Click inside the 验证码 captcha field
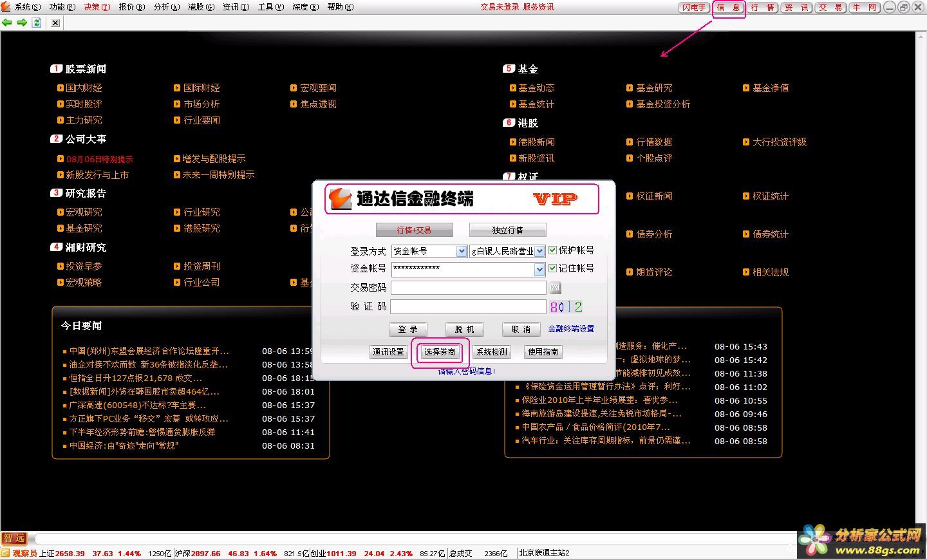The width and height of the screenshot is (927, 560). [468, 306]
